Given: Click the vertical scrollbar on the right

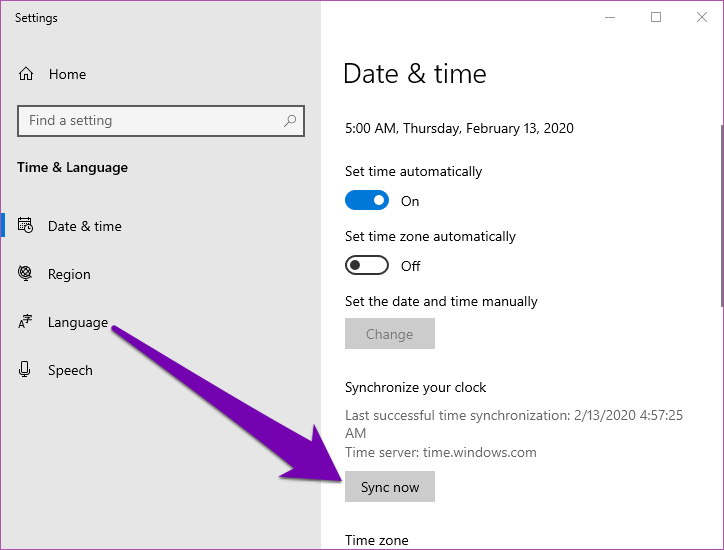Looking at the screenshot, I should coord(719,215).
